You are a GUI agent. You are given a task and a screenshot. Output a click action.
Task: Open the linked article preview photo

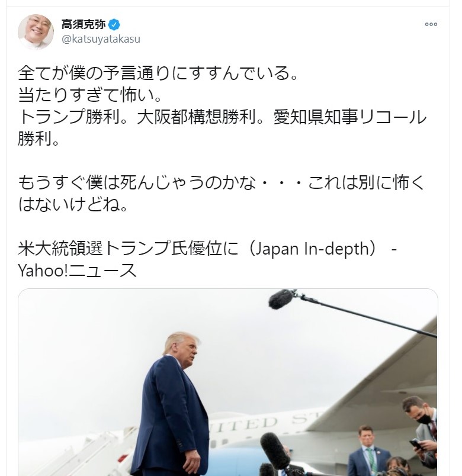[x=228, y=382]
